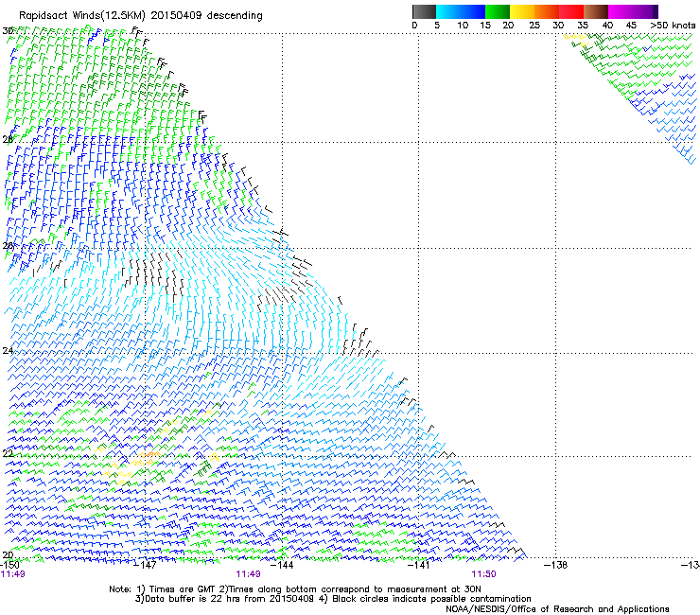700x615 pixels.
Task: Click the green 15-20 knots color segment
Action: point(498,11)
